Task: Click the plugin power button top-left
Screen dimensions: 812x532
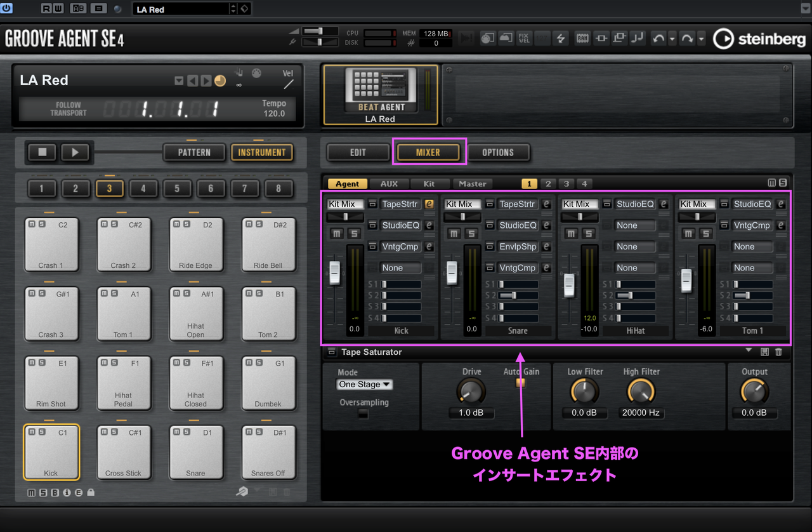Action: click(7, 8)
